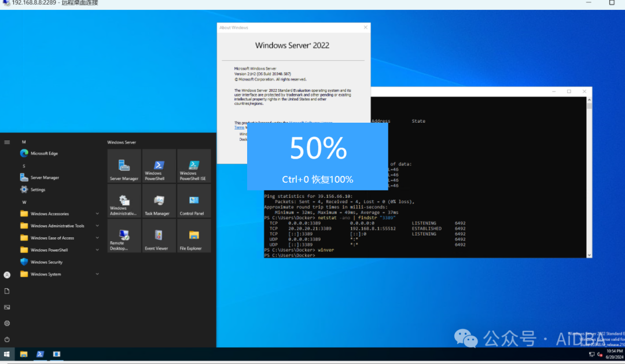Open the Control Panel tile
This screenshot has width=625, height=364.
194,201
